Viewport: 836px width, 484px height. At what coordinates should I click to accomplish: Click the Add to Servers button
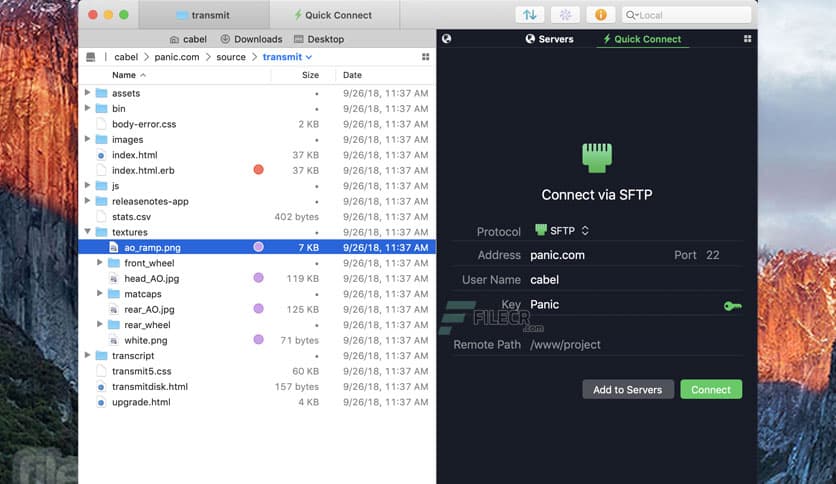[627, 389]
